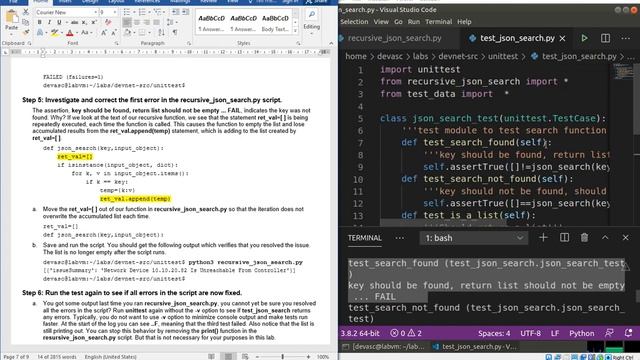The image size is (640, 360).
Task: Open the Help menu in VS Code
Action: click(x=464, y=22)
